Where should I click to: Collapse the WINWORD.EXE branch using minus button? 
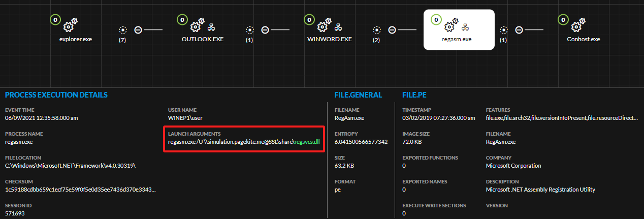click(x=392, y=30)
